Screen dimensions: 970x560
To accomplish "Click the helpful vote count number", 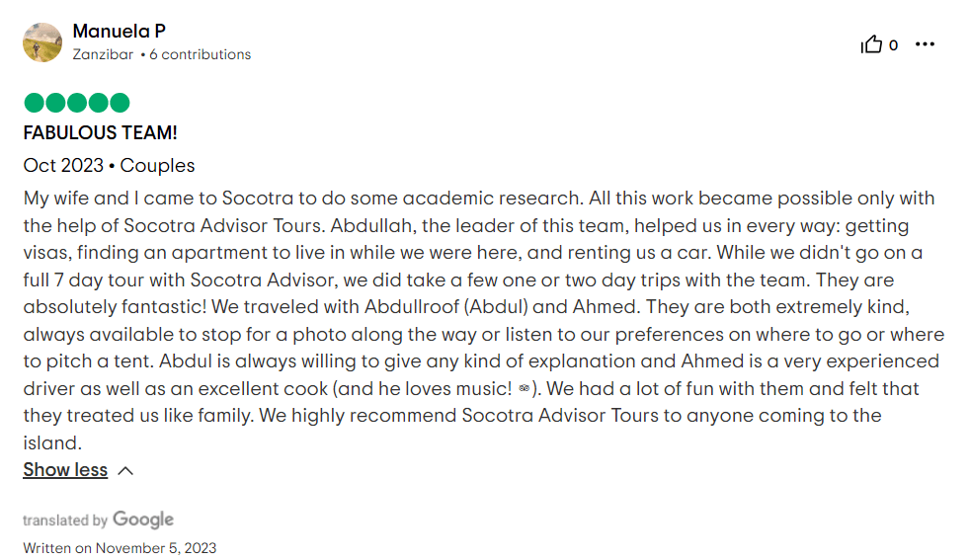I will tap(894, 44).
